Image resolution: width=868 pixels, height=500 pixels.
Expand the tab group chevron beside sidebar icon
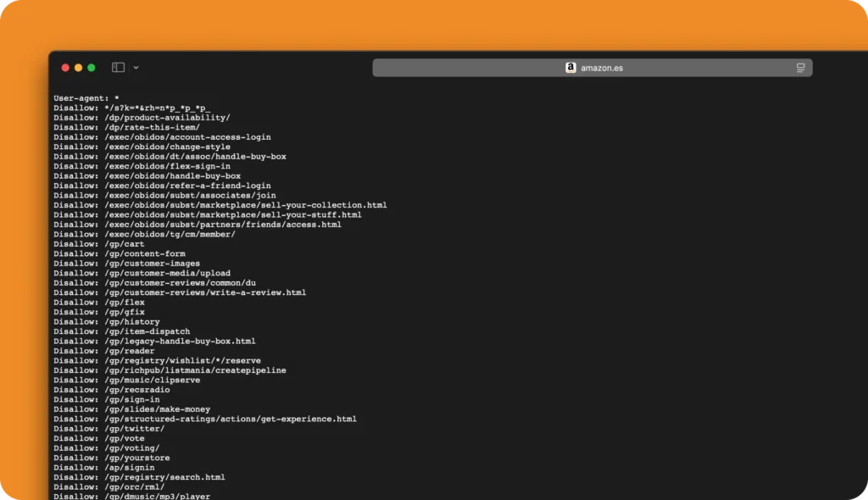coord(136,68)
